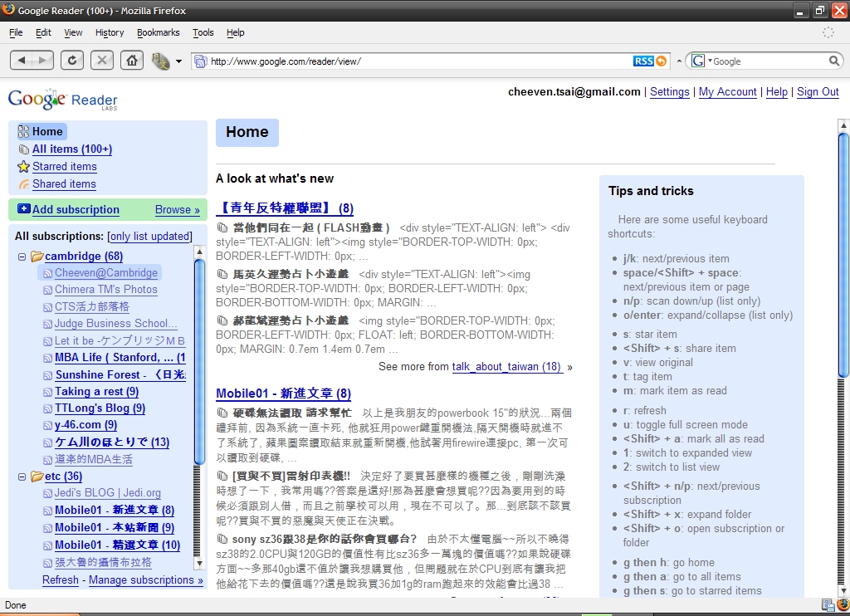
Task: Select Home in the sidebar
Action: click(42, 132)
